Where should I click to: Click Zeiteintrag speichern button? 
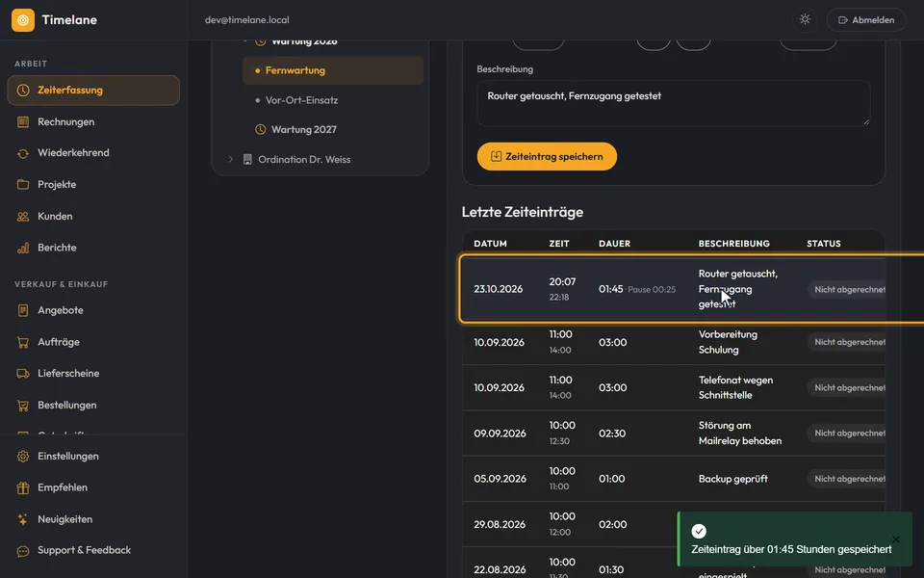[547, 156]
